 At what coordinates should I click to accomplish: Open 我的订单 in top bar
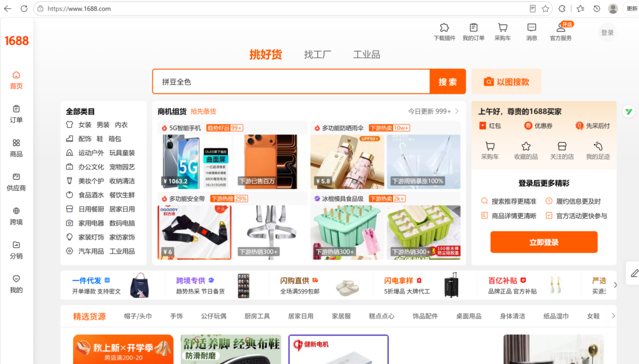click(x=474, y=32)
